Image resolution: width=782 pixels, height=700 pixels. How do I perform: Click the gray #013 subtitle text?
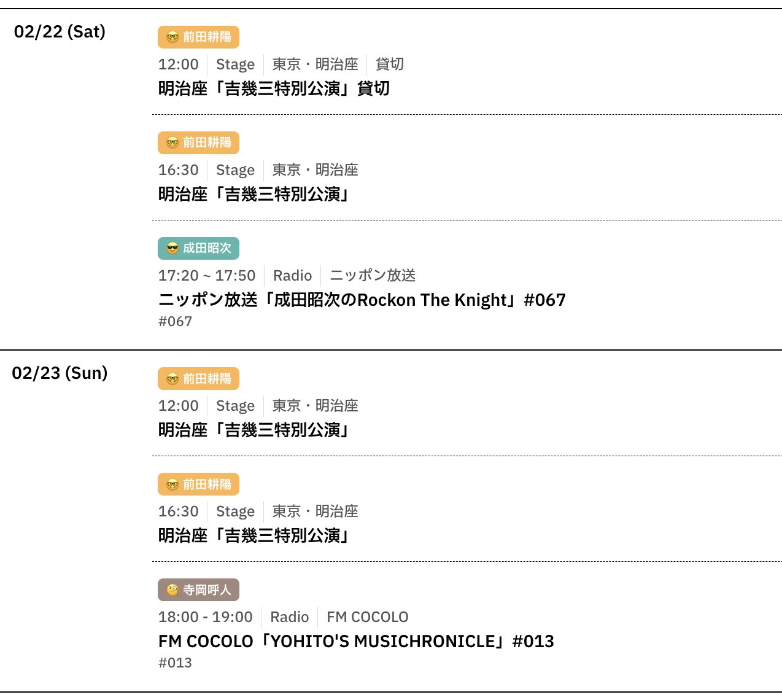(x=175, y=663)
